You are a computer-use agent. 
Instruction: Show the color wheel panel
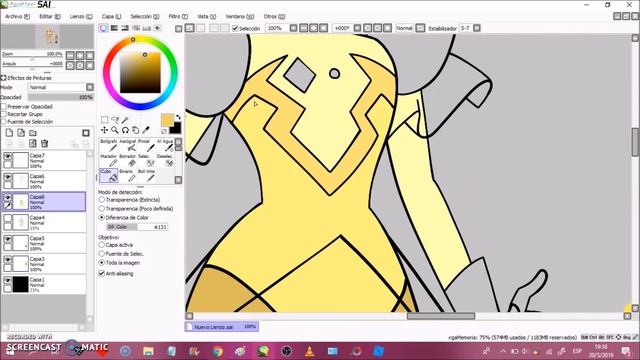[x=104, y=28]
